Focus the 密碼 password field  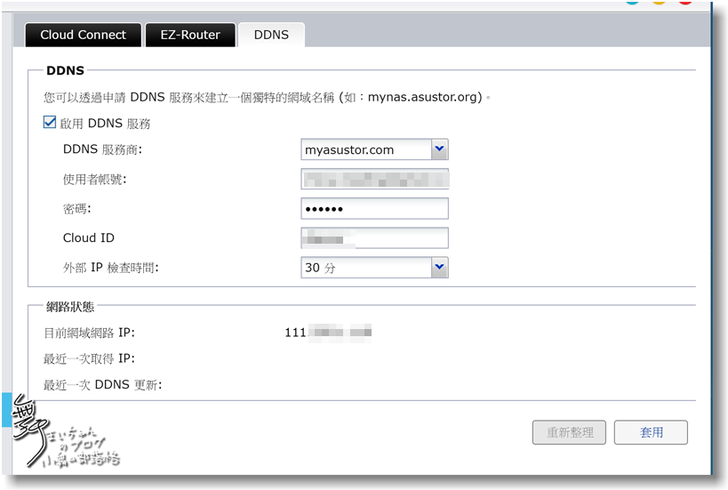375,209
